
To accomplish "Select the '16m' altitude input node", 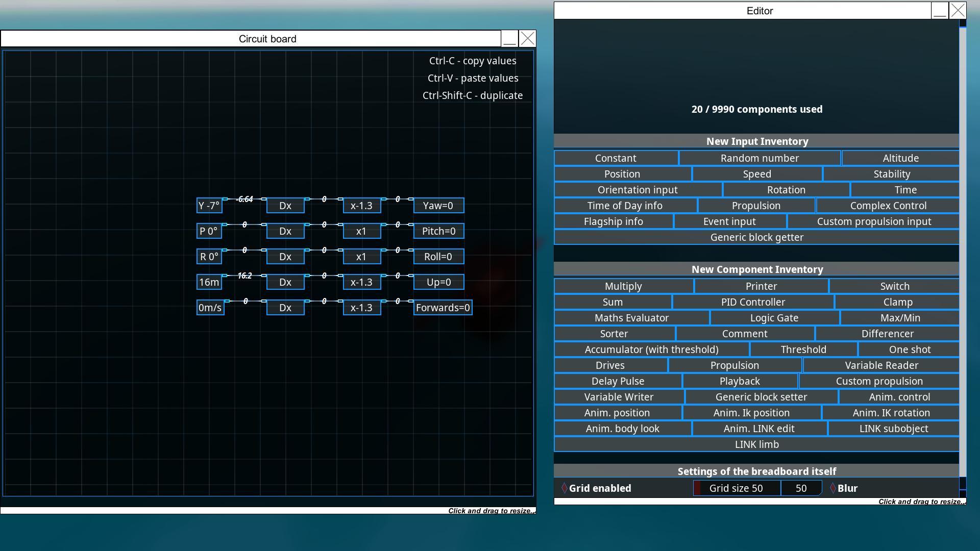I will 209,282.
